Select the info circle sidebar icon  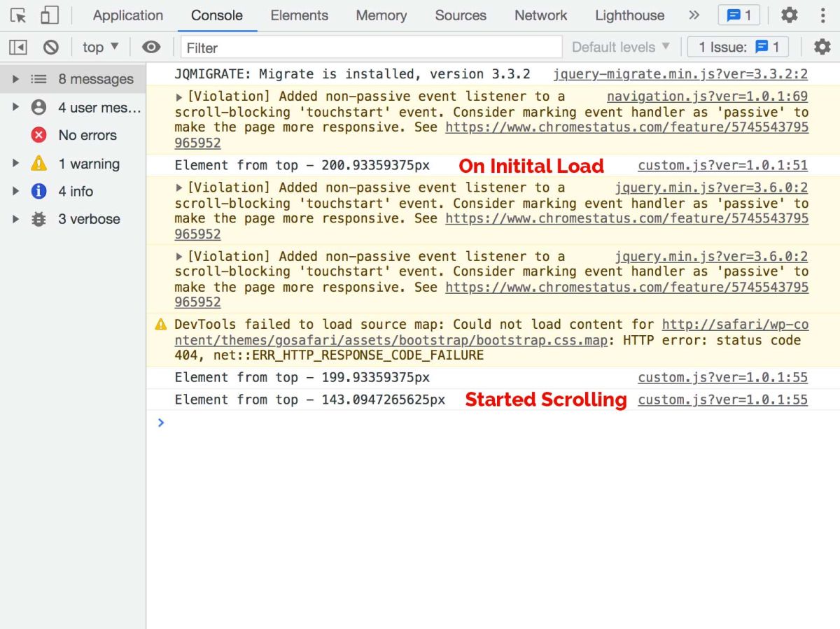(39, 191)
